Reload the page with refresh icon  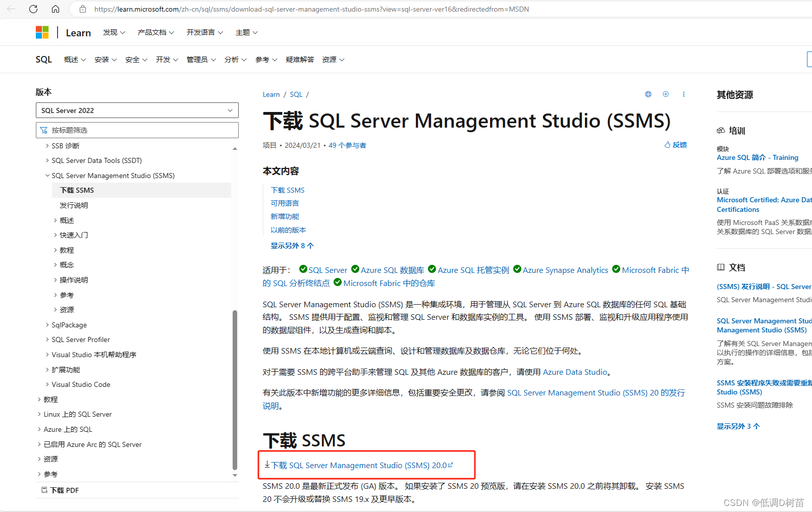(33, 9)
